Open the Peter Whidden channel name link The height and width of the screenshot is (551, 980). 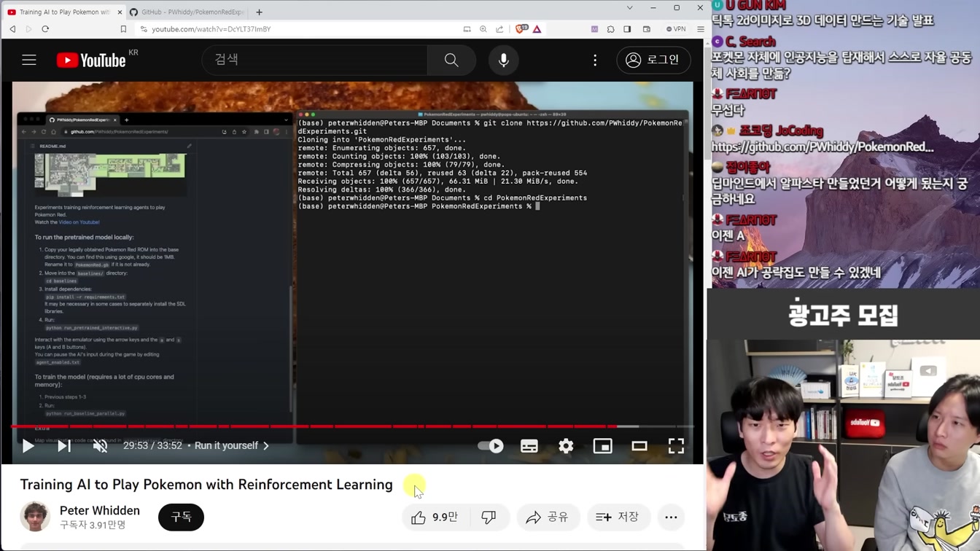click(100, 510)
